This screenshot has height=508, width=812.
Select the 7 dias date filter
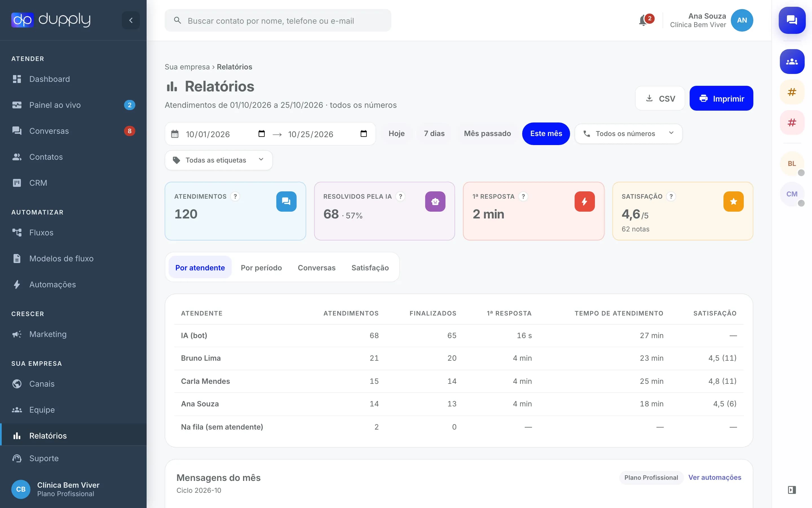434,134
